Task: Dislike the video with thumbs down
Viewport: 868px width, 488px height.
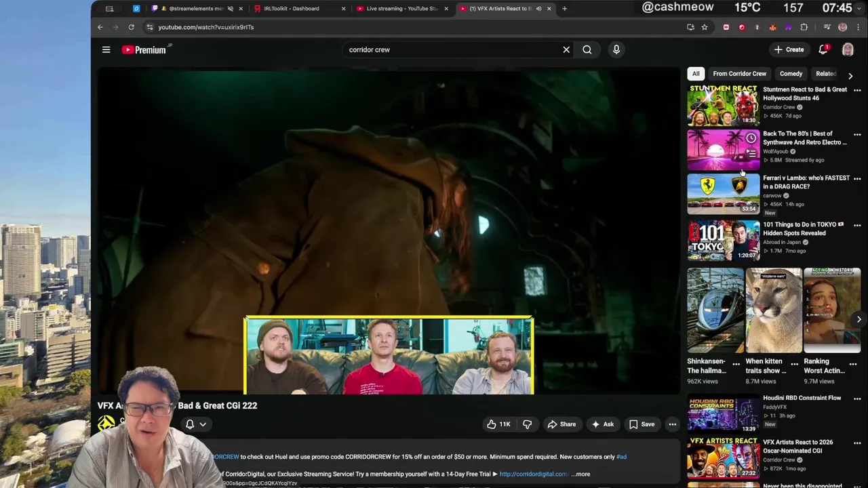Action: point(527,424)
